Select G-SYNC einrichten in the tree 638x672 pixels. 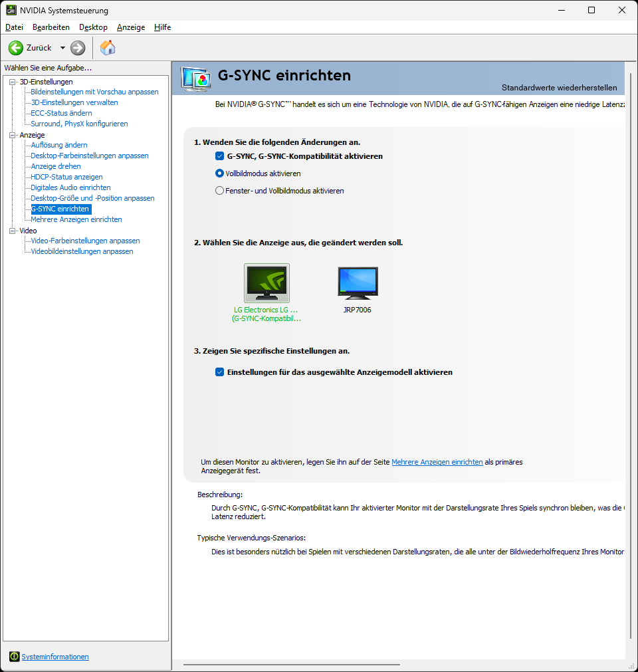click(60, 209)
